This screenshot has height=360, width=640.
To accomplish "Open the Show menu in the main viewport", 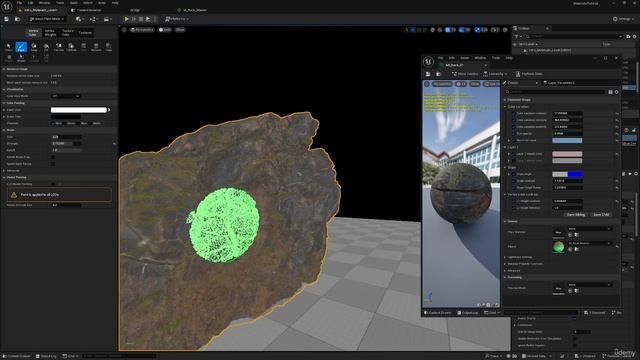I will tap(180, 30).
